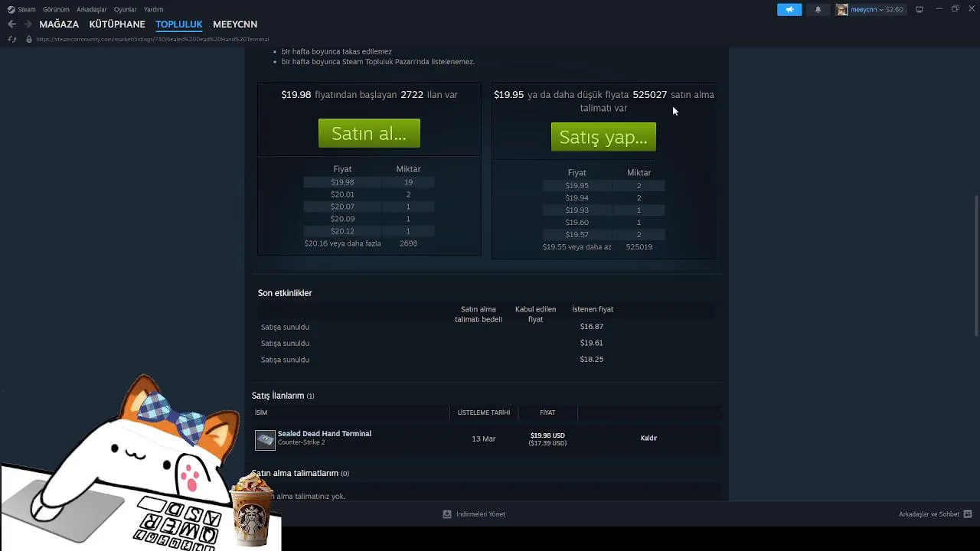Select the $19.94 buy order row
Image resolution: width=980 pixels, height=551 pixels.
point(604,198)
